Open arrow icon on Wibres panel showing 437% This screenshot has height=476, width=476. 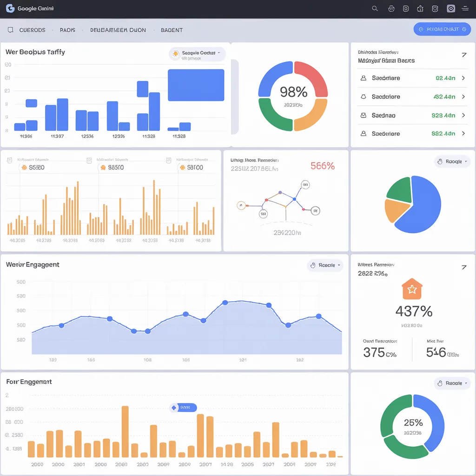click(463, 267)
